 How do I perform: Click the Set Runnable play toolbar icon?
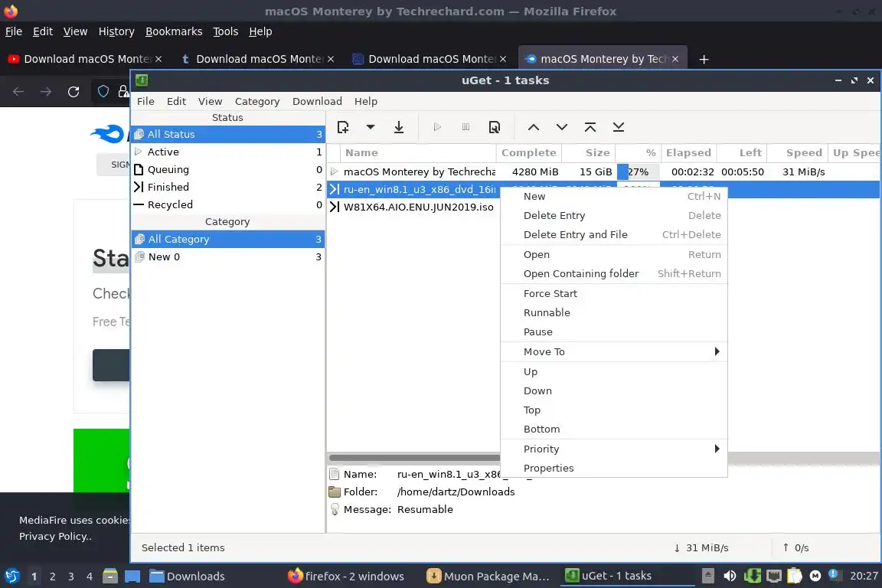point(437,127)
